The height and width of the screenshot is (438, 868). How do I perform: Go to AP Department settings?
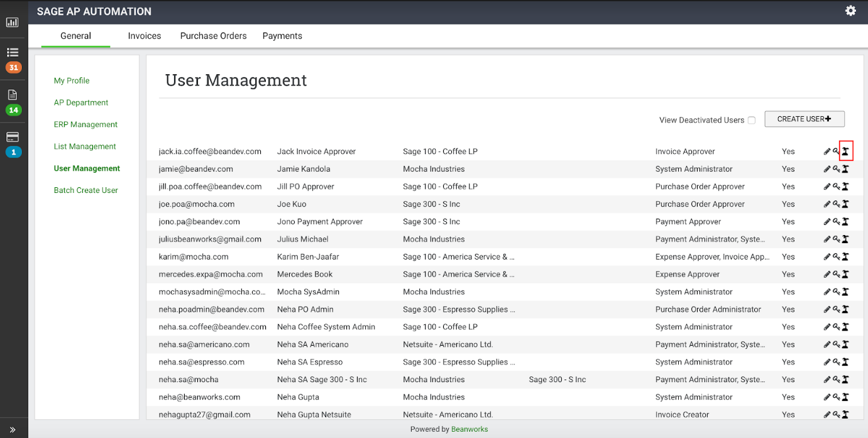tap(81, 102)
